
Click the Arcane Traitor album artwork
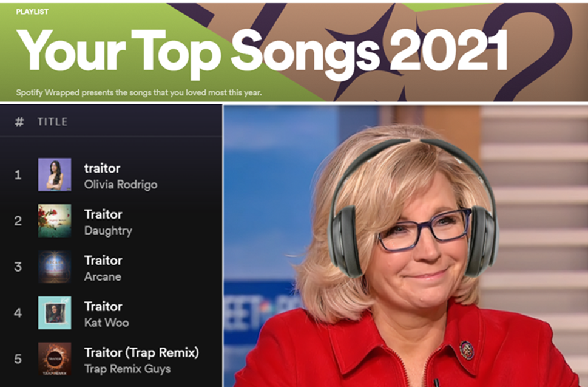pyautogui.click(x=55, y=267)
